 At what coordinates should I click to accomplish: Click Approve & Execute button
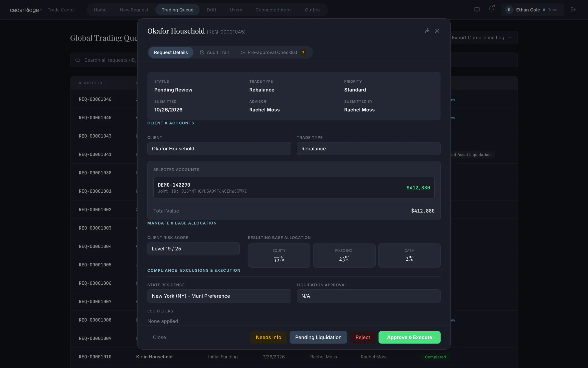click(x=409, y=337)
